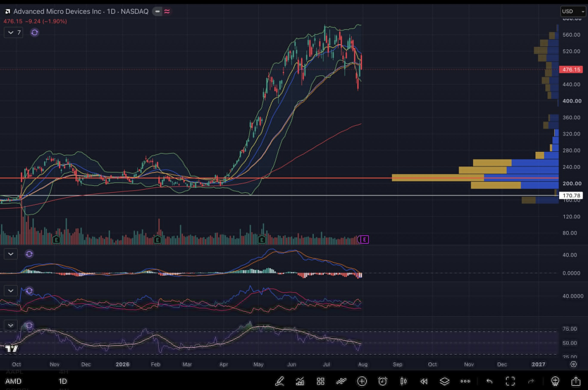Click the 40.0000 ADX axis label
Viewport: 588px width, 390px height.
click(x=573, y=296)
